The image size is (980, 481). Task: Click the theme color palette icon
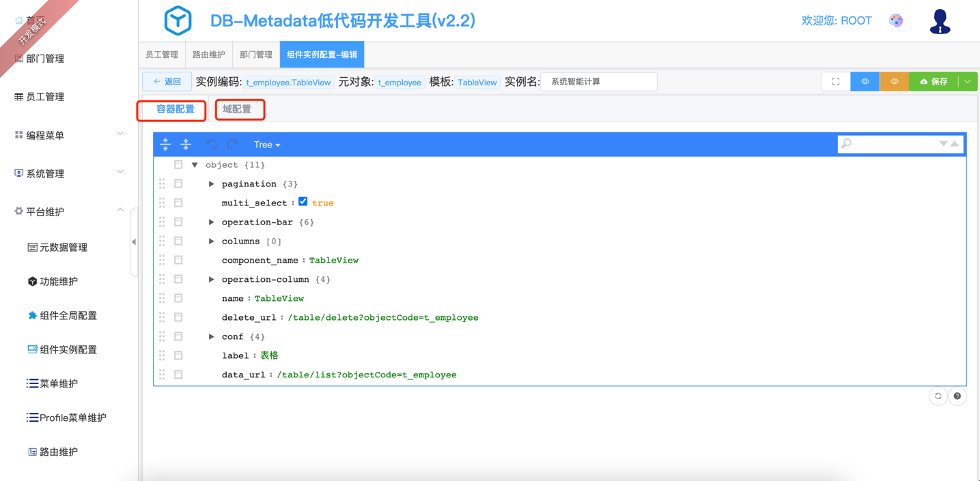896,20
